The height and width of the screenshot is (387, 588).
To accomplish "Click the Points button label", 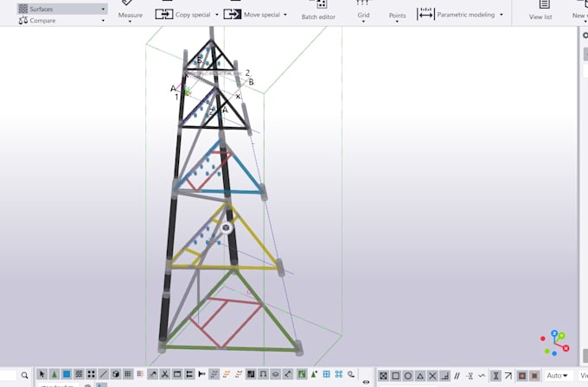I will 397,16.
